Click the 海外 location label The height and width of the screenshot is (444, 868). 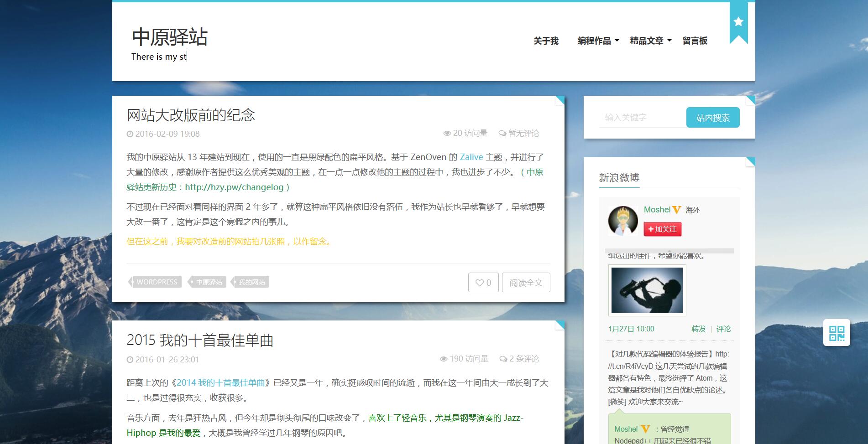click(x=693, y=210)
